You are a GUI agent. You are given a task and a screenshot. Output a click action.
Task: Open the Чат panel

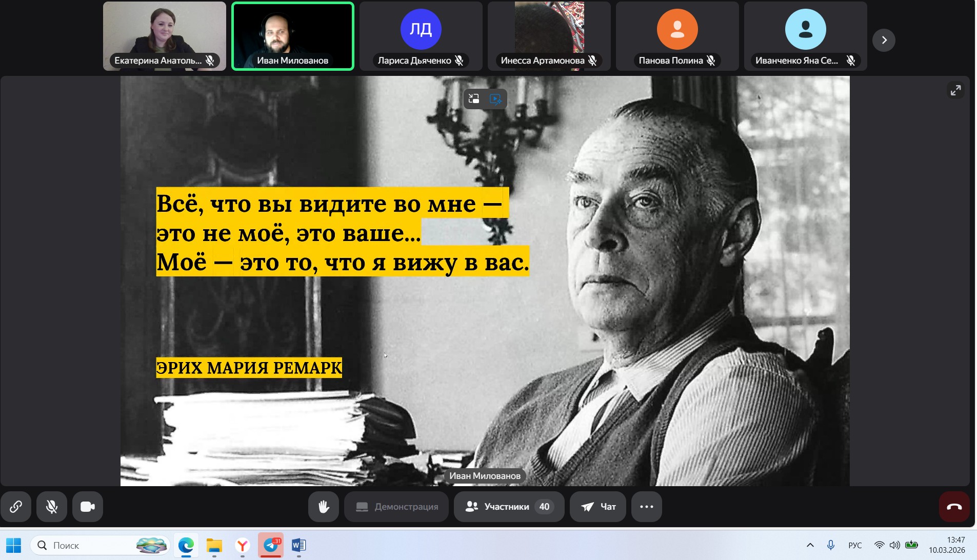[x=598, y=507]
